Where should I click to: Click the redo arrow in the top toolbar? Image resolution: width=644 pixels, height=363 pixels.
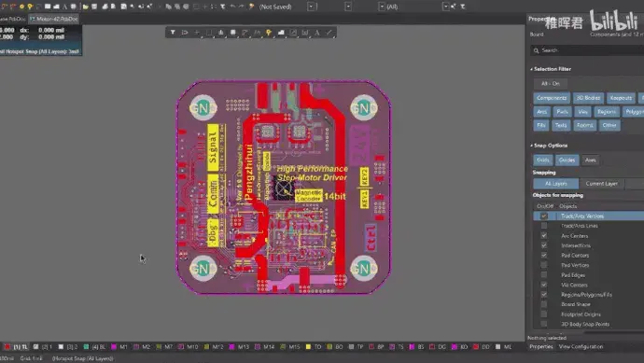pos(242,7)
